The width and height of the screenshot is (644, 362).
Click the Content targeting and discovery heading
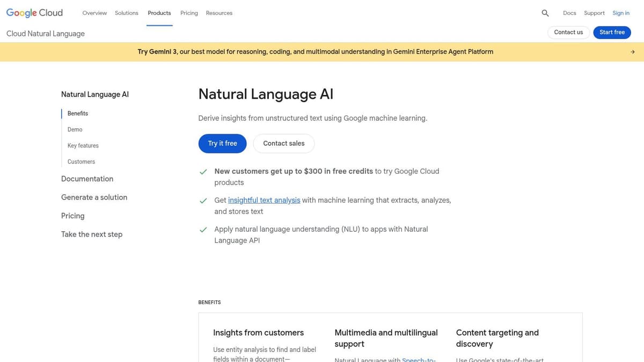pos(497,338)
